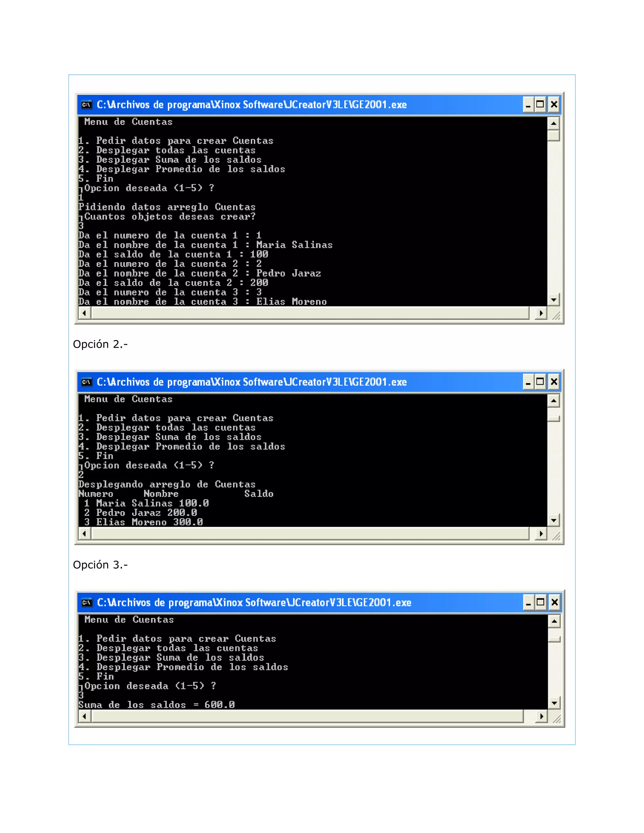The width and height of the screenshot is (644, 833).
Task: Click scroll-down arrow in third console window
Action: click(x=554, y=703)
